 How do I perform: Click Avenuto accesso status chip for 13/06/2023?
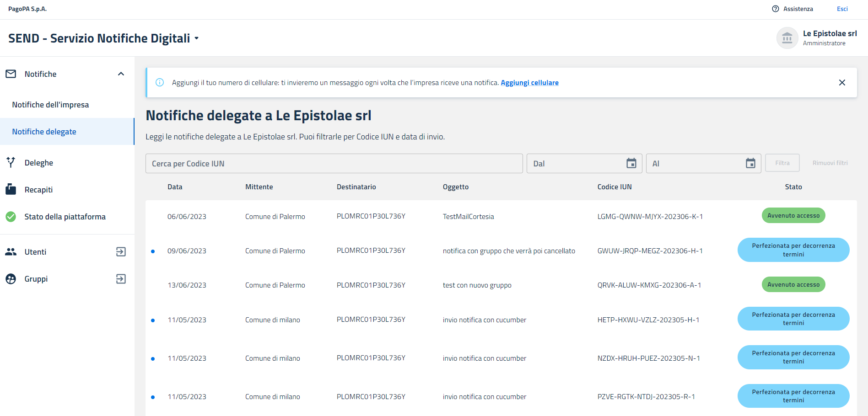793,284
